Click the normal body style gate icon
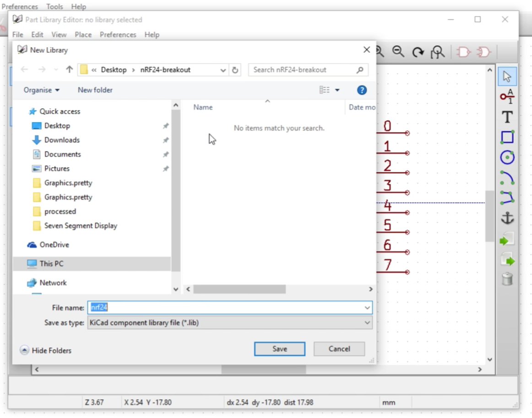 (463, 52)
